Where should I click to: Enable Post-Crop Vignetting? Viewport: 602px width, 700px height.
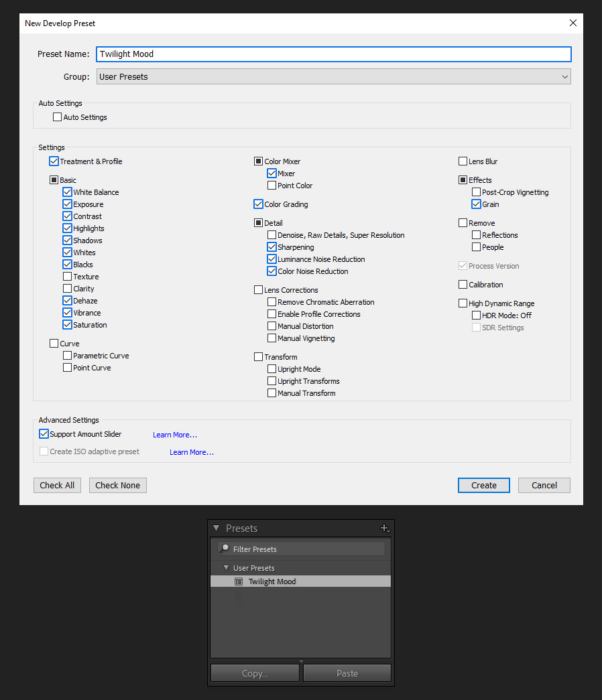point(477,192)
